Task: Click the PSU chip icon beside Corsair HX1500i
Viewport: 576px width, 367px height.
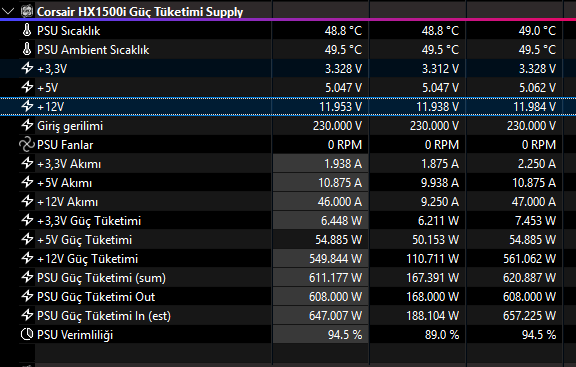Action: [27, 11]
